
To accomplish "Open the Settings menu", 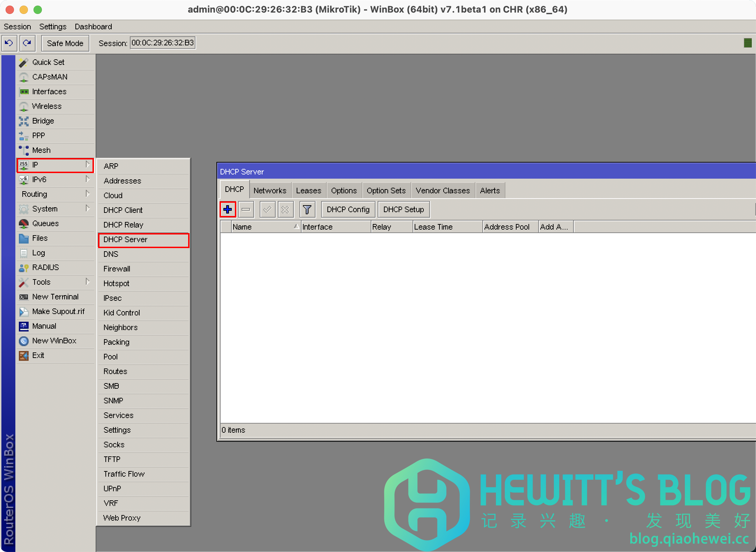I will [x=53, y=27].
